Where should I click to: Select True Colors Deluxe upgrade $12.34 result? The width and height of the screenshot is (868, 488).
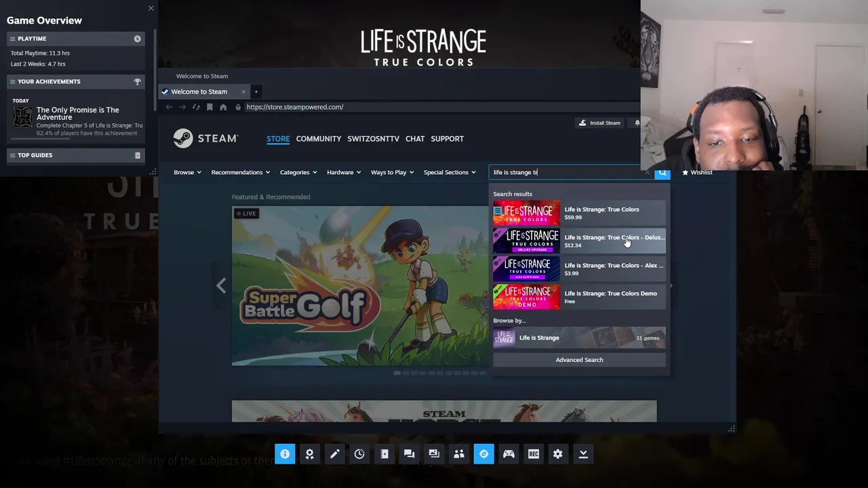coord(579,241)
